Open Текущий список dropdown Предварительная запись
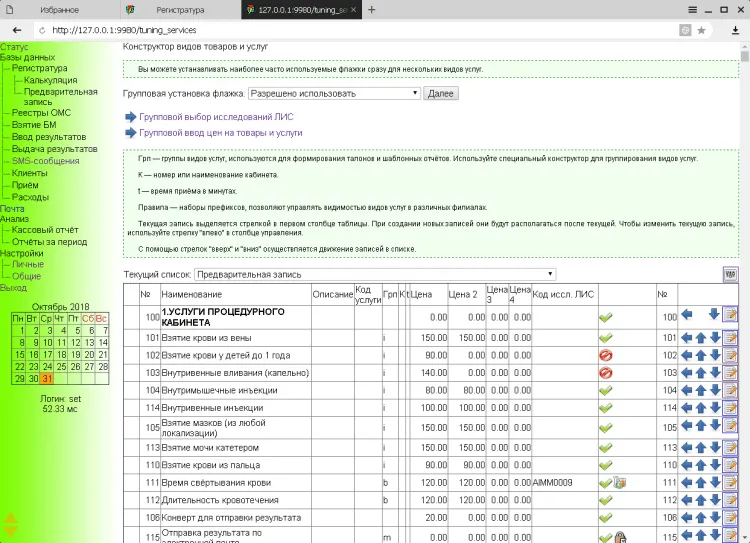Image resolution: width=750 pixels, height=543 pixels. (375, 275)
